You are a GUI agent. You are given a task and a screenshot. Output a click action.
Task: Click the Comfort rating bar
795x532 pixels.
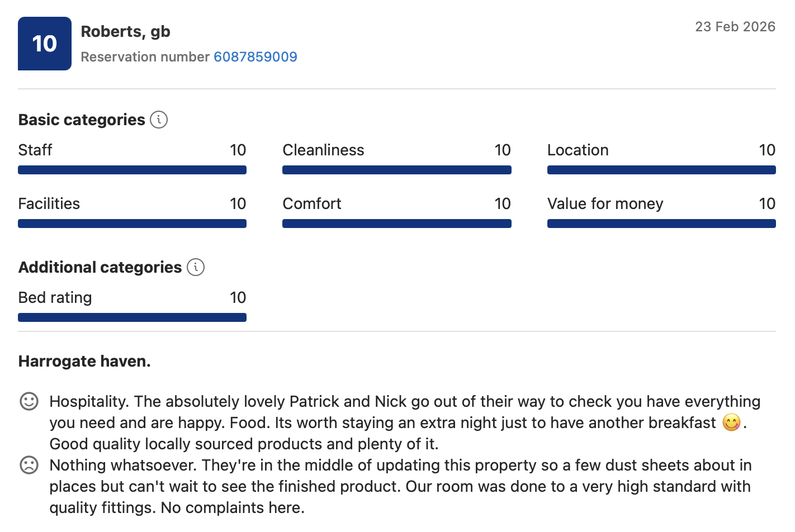[396, 224]
